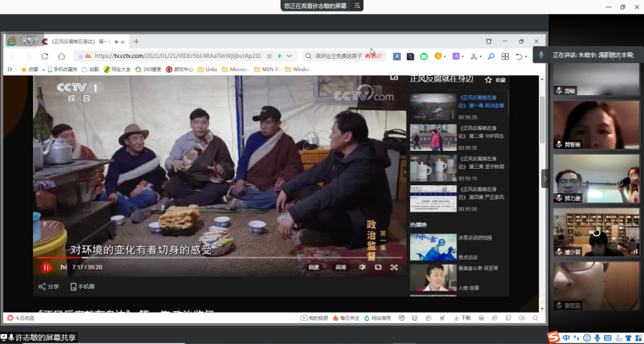This screenshot has height=344, width=644.
Task: Collapse the participant video panel arrow
Action: tap(545, 178)
